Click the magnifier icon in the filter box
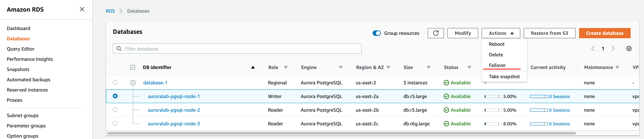The width and height of the screenshot is (644, 139). [x=119, y=49]
